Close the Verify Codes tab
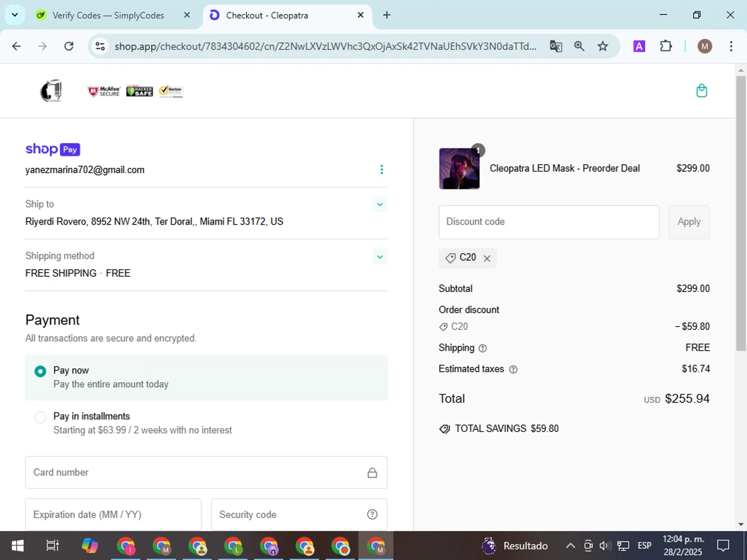Viewport: 747px width, 560px height. [x=187, y=15]
